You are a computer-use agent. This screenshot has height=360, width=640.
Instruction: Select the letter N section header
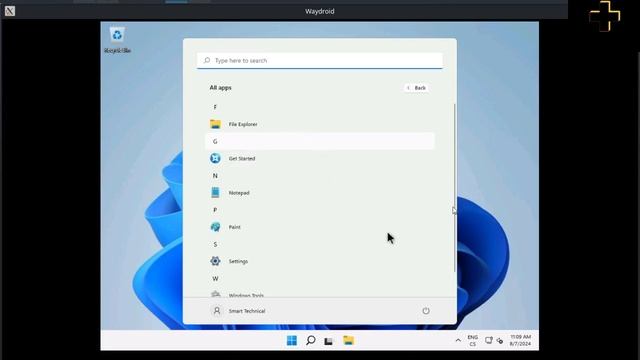pyautogui.click(x=215, y=176)
